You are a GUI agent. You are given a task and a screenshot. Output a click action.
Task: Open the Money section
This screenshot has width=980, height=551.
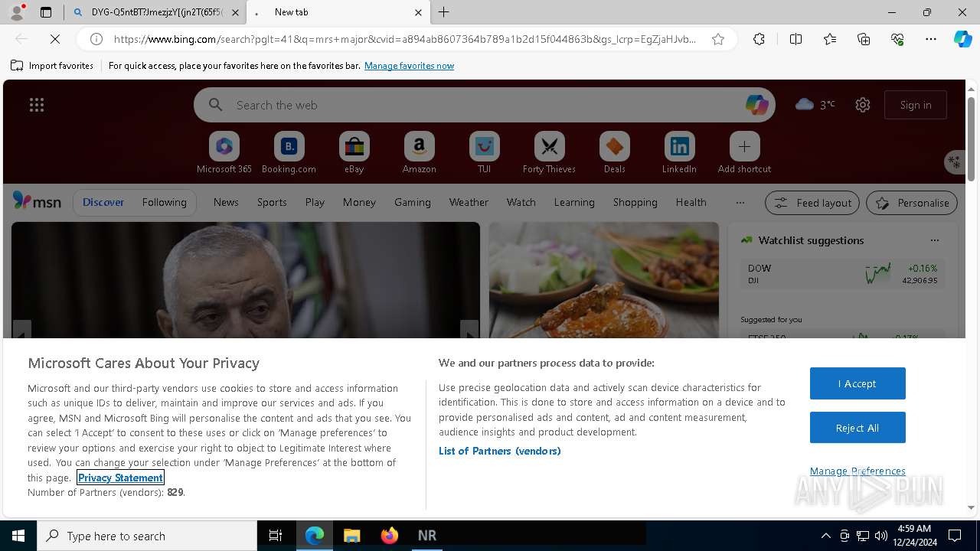[359, 202]
